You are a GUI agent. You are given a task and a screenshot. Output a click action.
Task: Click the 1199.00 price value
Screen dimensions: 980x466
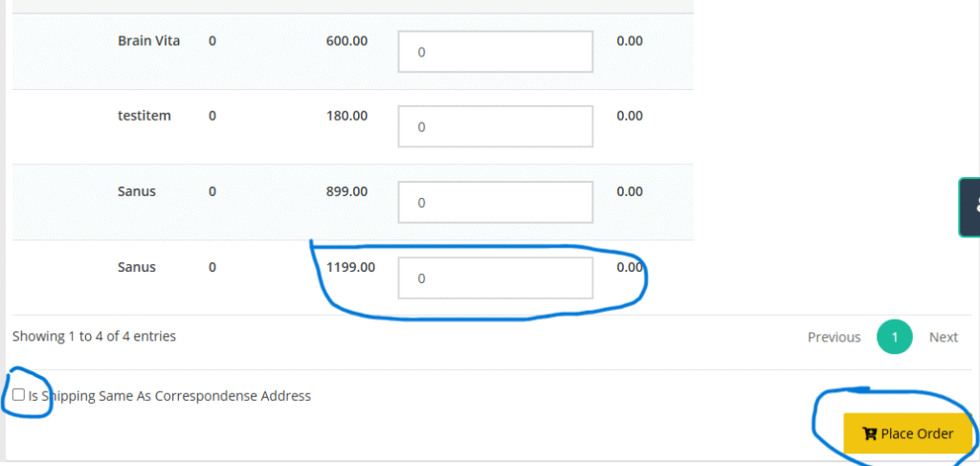(350, 267)
